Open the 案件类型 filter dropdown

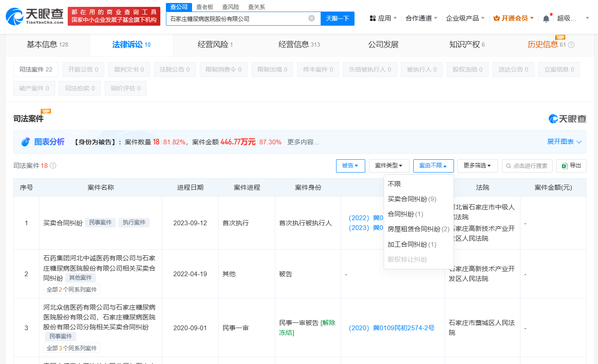[389, 166]
